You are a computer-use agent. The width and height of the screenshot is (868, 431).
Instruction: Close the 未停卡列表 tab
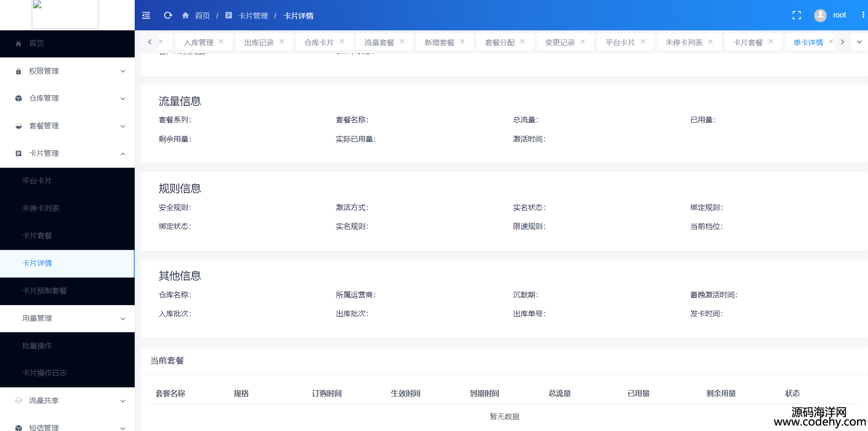point(711,41)
